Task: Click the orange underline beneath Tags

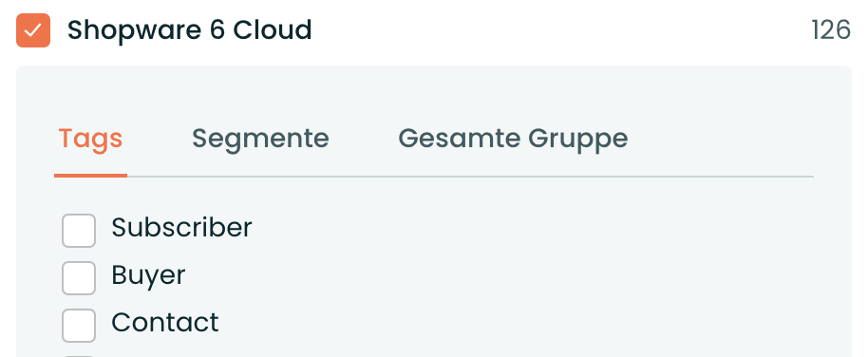Action: (91, 176)
